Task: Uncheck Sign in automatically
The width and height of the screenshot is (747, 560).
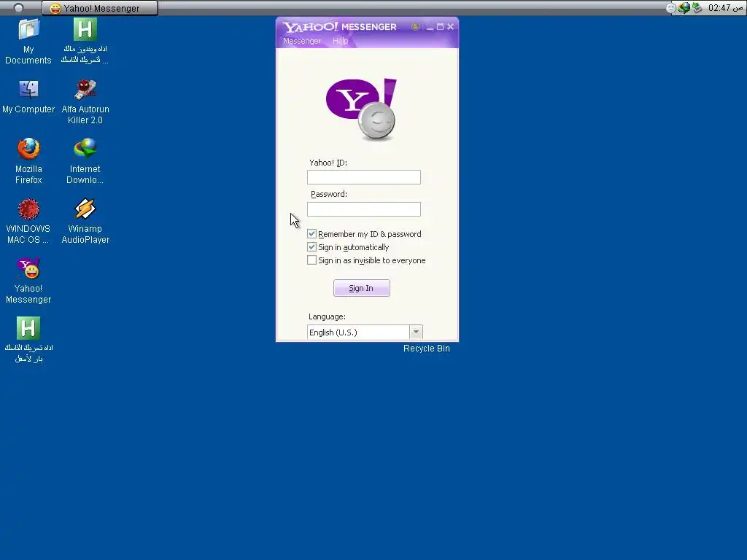Action: pyautogui.click(x=311, y=246)
